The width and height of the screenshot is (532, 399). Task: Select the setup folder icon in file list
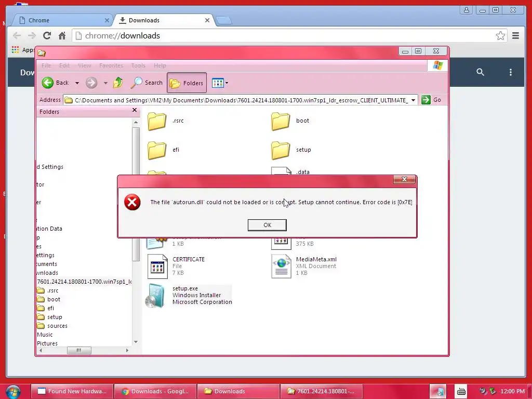[x=281, y=150]
